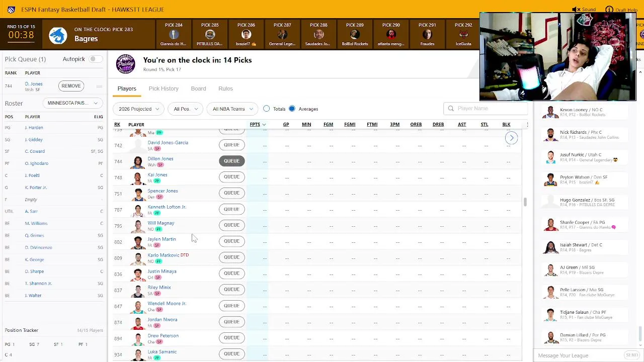Queue Will Magnay
644x362 pixels.
[231, 225]
